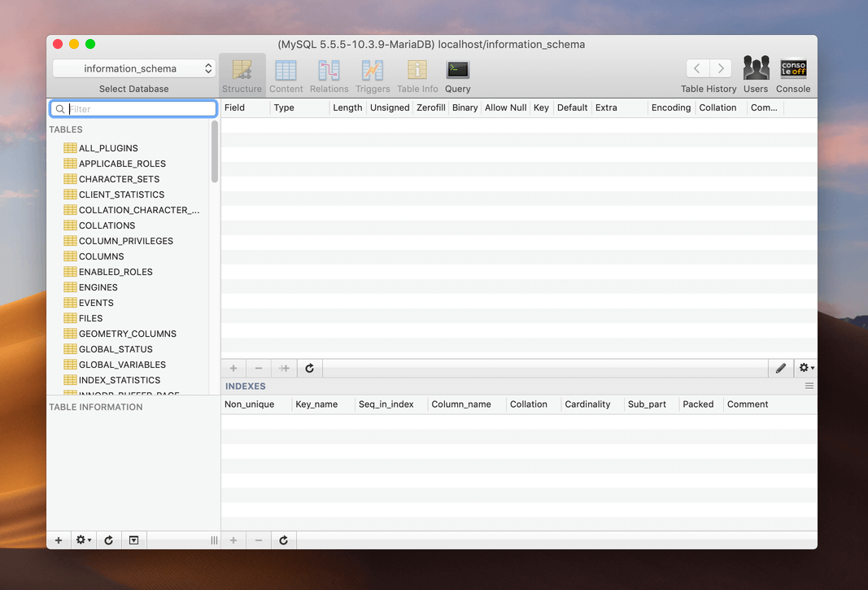Add a new table with plus button
The image size is (868, 590).
[59, 540]
